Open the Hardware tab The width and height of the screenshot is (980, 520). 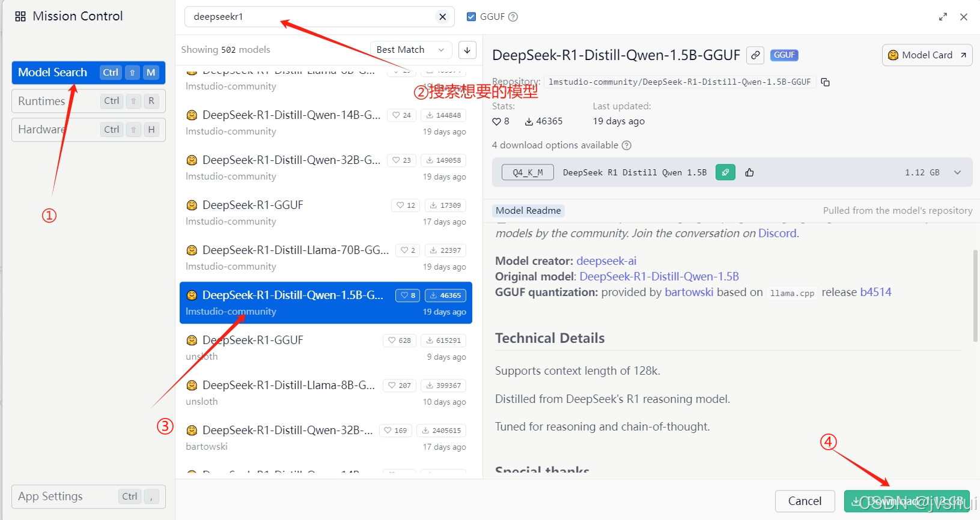click(88, 130)
